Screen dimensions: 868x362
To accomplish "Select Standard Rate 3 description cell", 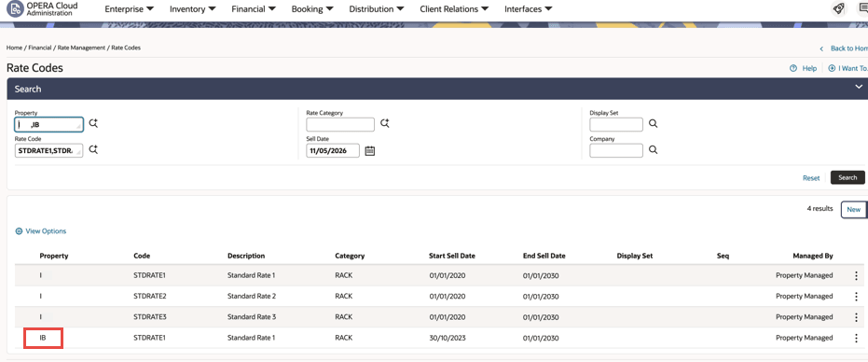I will point(252,317).
